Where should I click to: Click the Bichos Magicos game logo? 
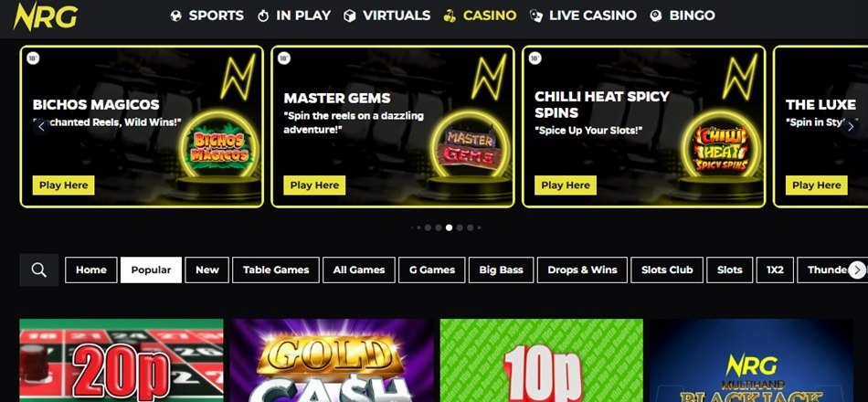point(220,148)
